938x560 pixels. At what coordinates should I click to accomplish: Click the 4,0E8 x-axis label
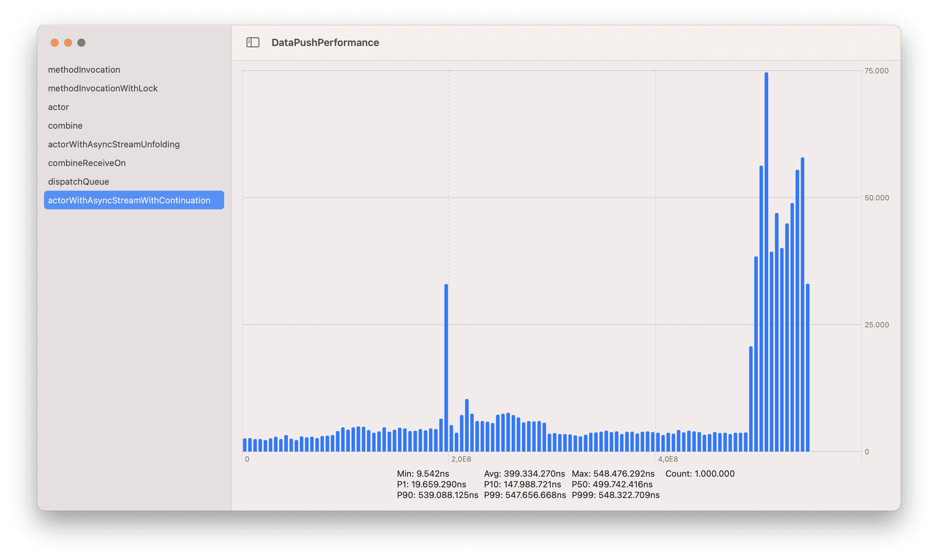point(667,459)
